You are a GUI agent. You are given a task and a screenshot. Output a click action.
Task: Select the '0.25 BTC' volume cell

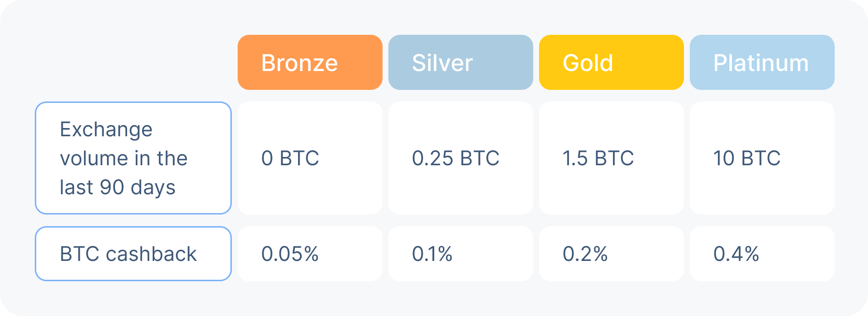[x=460, y=158]
